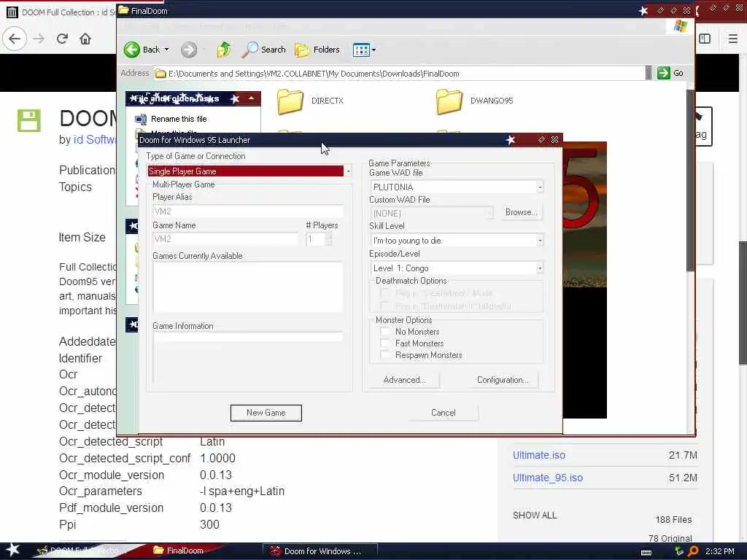Click the Windows flag logo in Explorer
Image resolution: width=747 pixels, height=560 pixels.
(x=681, y=26)
